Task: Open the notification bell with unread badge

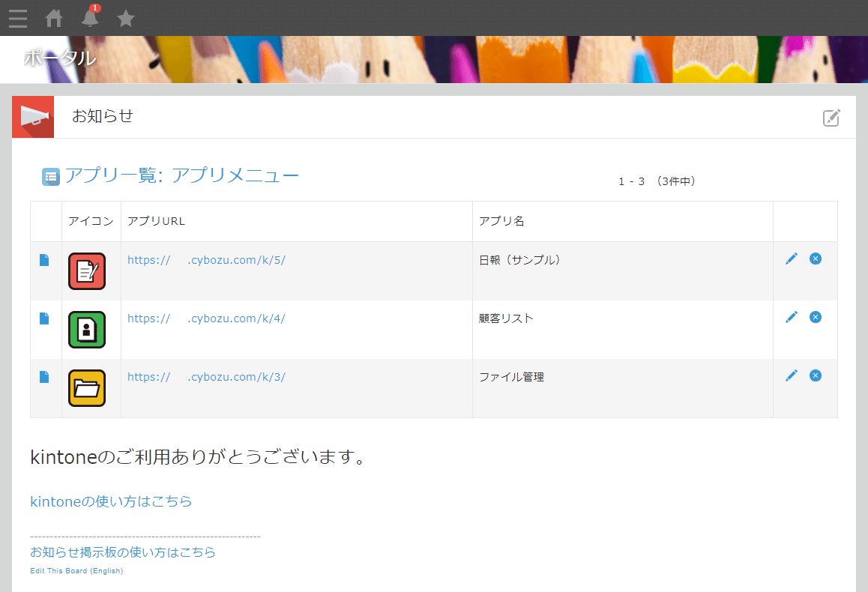Action: click(x=90, y=18)
